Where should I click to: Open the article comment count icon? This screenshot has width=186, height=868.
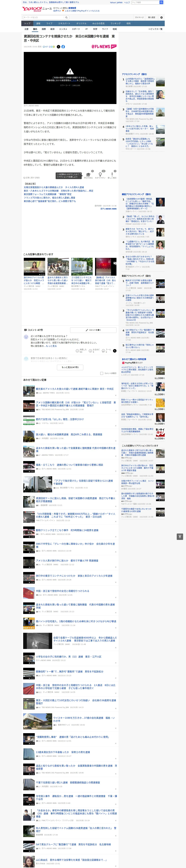[x=45, y=47]
